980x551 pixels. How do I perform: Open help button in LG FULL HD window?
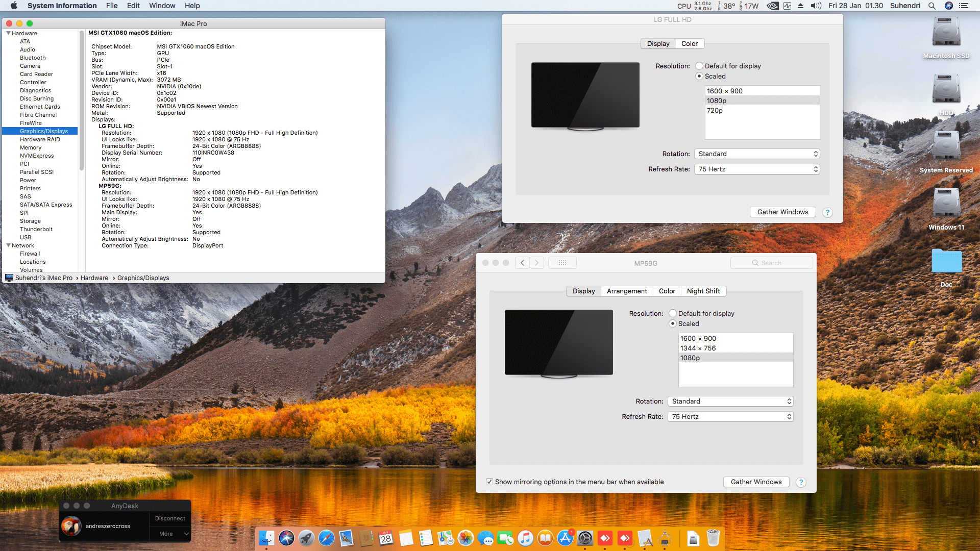point(827,212)
